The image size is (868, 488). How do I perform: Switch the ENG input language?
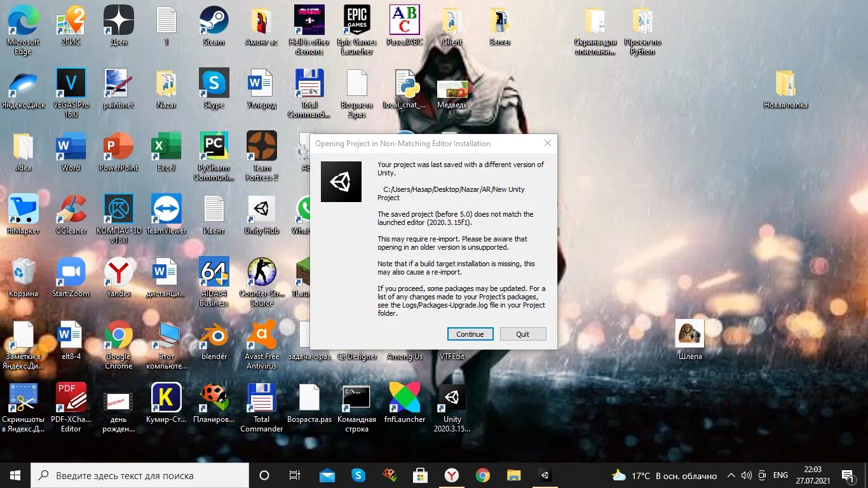tap(780, 475)
